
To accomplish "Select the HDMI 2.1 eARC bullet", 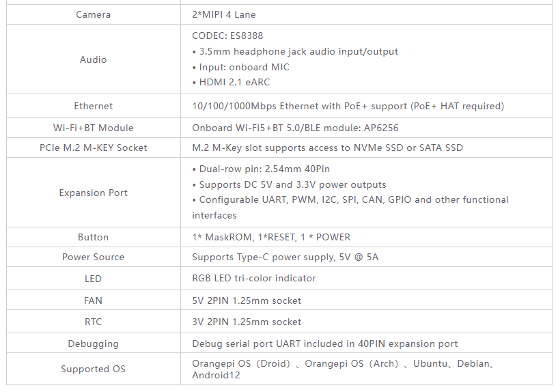I will tap(232, 82).
